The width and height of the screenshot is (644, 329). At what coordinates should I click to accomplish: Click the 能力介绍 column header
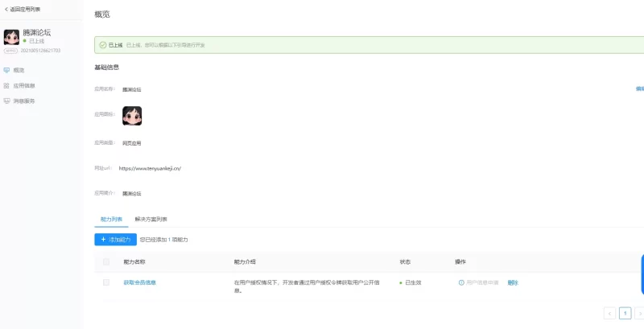pos(245,261)
